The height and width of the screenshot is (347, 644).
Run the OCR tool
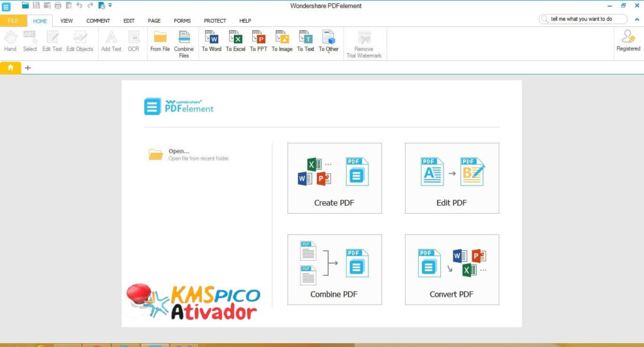pos(133,41)
